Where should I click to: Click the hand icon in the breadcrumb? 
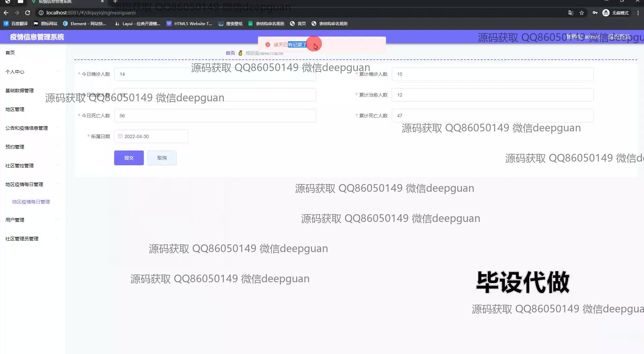click(240, 53)
